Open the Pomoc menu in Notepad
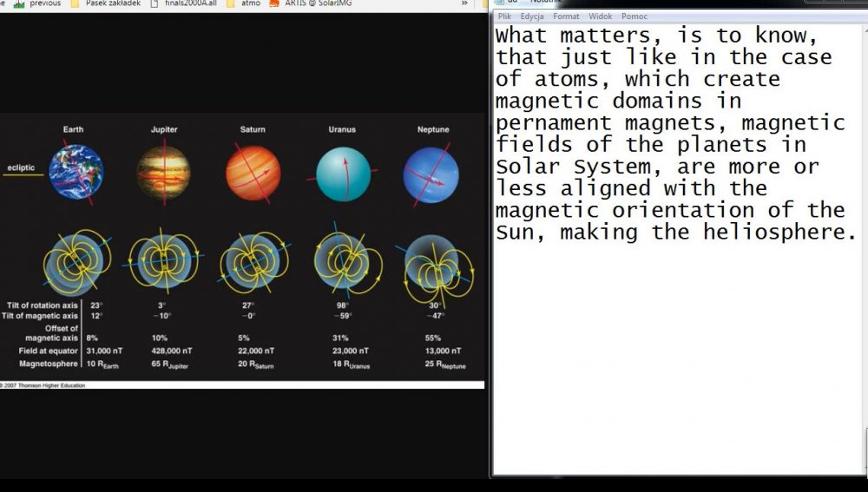868x492 pixels. 635,16
